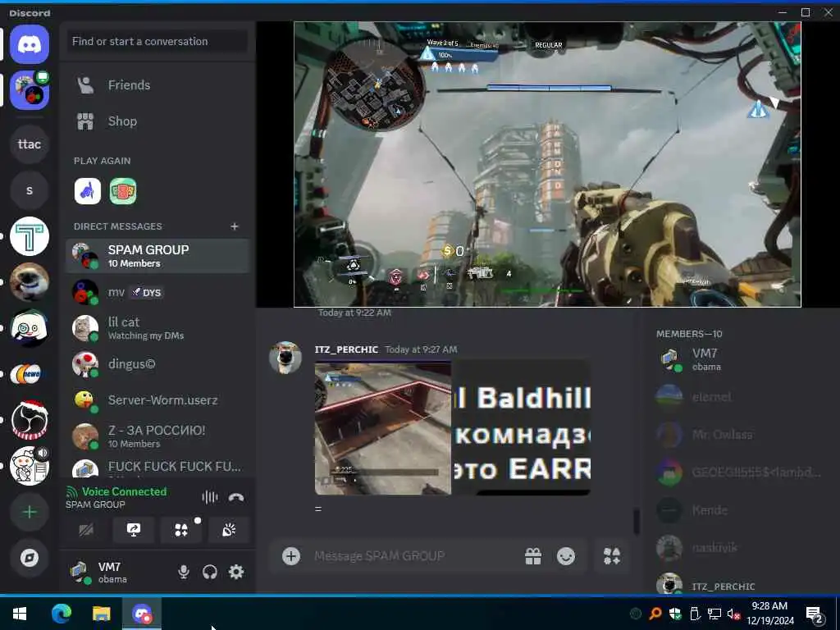Launch first Play Again activity icon
The width and height of the screenshot is (840, 630).
point(87,191)
